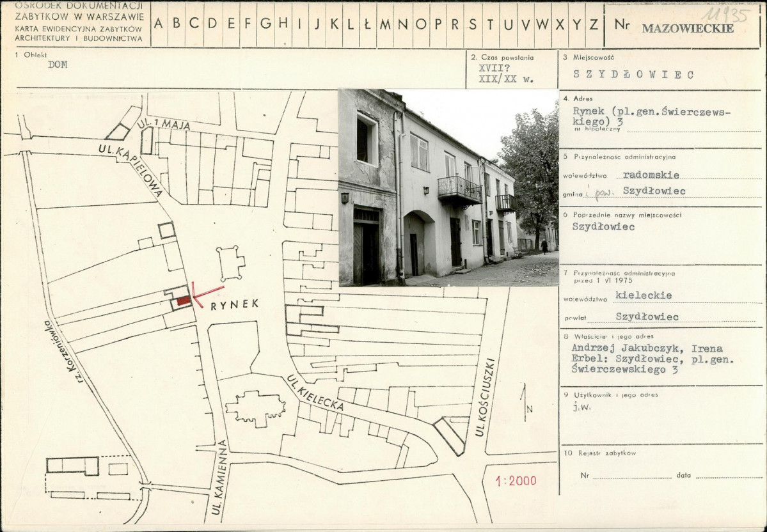Select the letter Z index tab
This screenshot has height=532, width=767.
click(594, 24)
